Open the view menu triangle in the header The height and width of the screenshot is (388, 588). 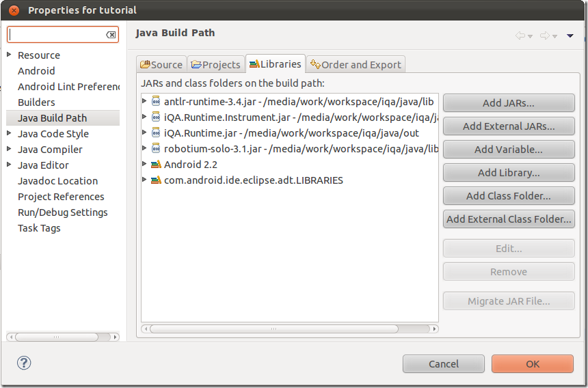point(570,36)
